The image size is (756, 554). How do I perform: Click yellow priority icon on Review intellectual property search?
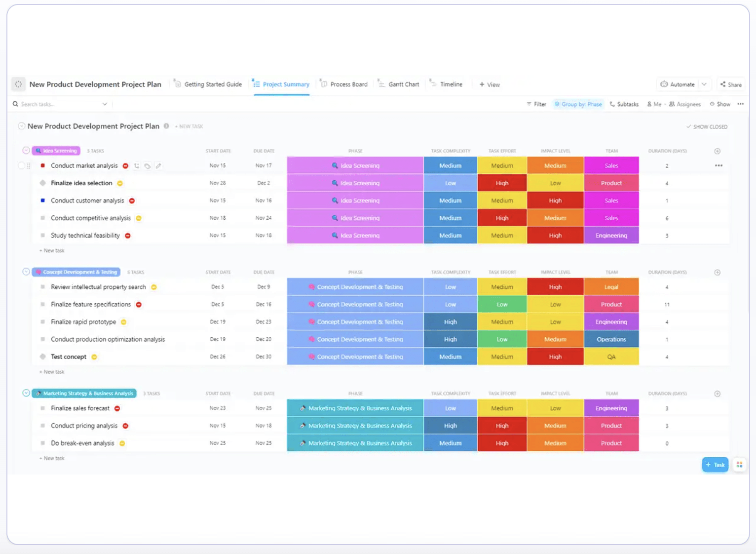tap(154, 287)
